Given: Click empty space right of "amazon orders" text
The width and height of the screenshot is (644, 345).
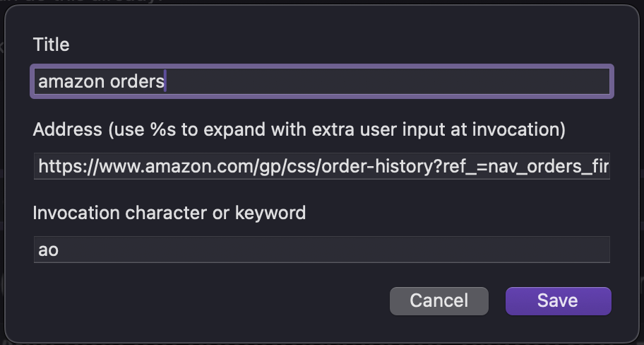Looking at the screenshot, I should pos(388,81).
